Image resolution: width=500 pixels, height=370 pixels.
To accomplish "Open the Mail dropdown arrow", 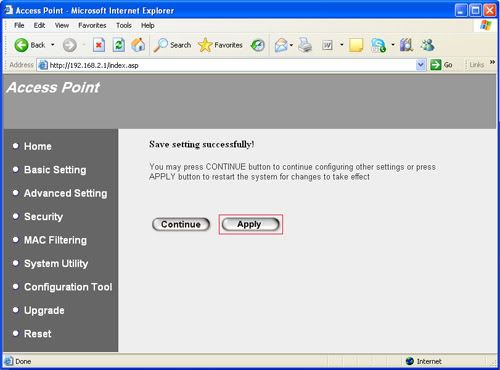I will pos(292,45).
